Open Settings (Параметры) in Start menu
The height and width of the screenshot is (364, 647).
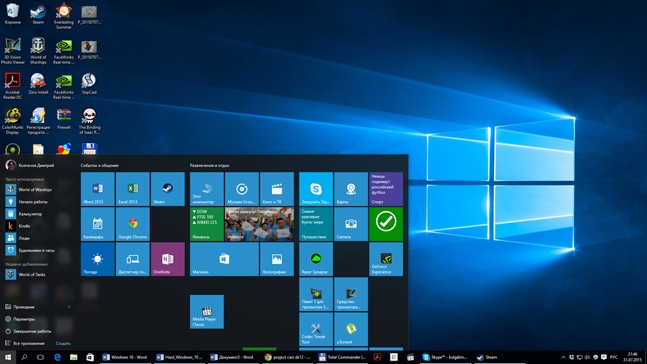[x=20, y=319]
